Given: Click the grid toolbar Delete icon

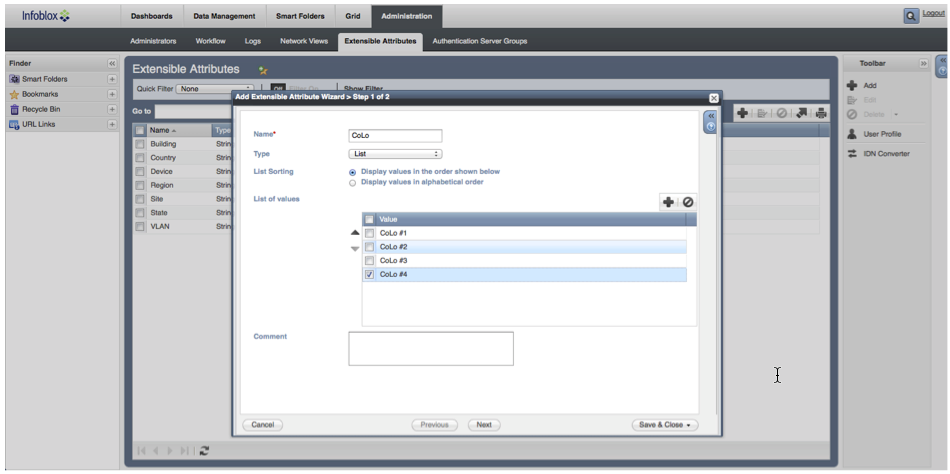Looking at the screenshot, I should click(x=782, y=113).
